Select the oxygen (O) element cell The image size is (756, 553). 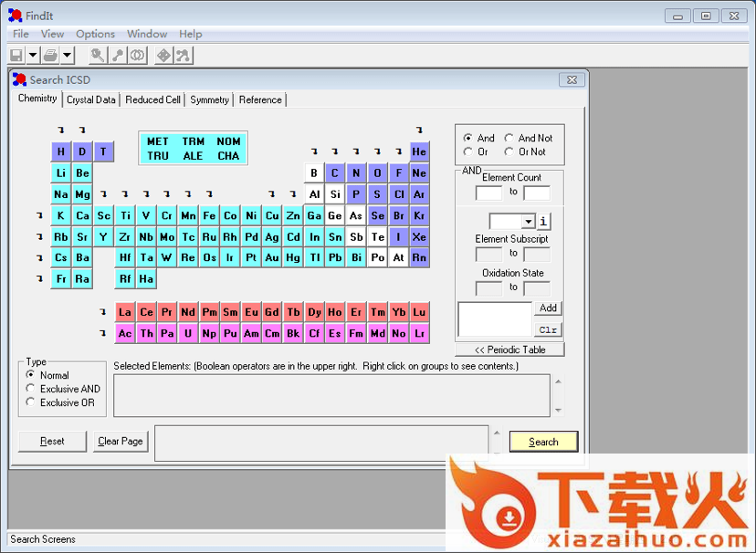[377, 173]
